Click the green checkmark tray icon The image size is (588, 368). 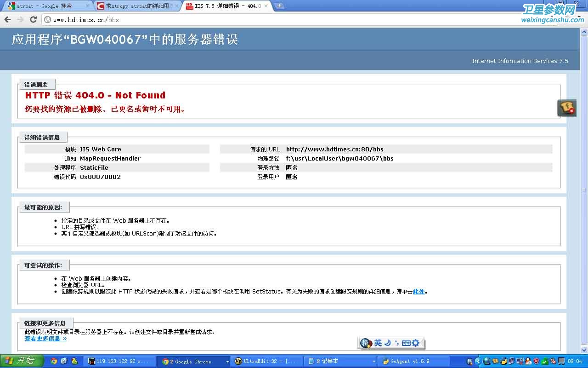[545, 361]
